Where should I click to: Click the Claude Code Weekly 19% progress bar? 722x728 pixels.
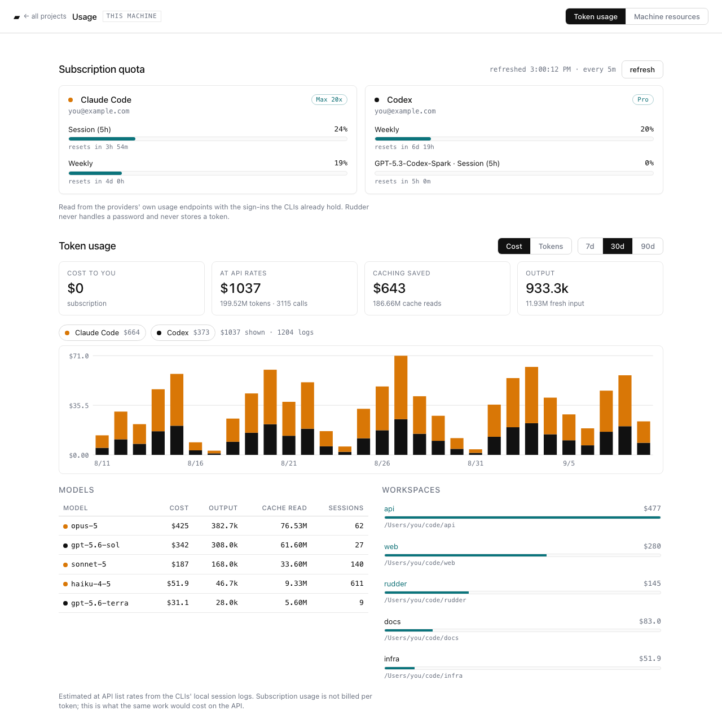tap(208, 173)
